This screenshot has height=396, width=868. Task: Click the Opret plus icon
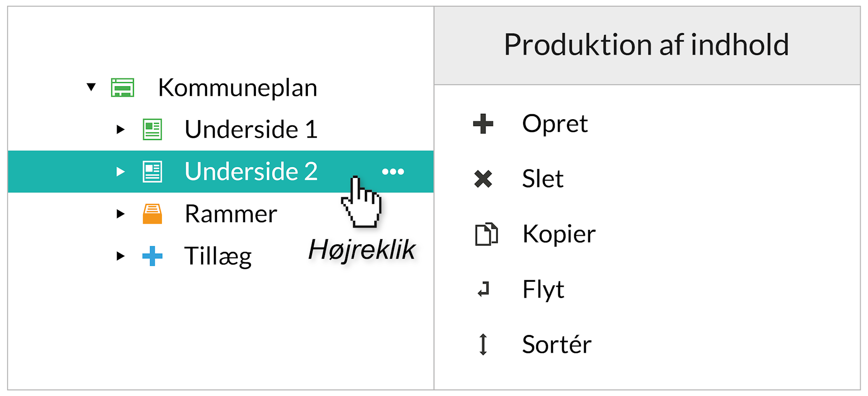pos(483,124)
